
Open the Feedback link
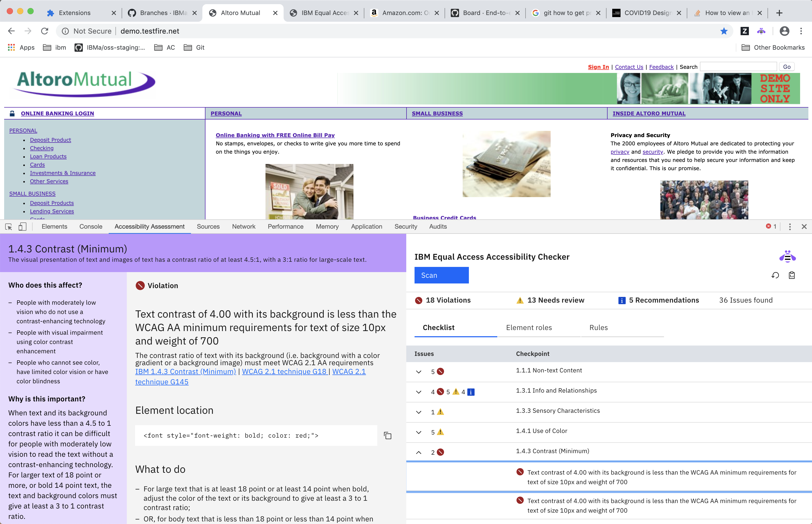pos(661,67)
